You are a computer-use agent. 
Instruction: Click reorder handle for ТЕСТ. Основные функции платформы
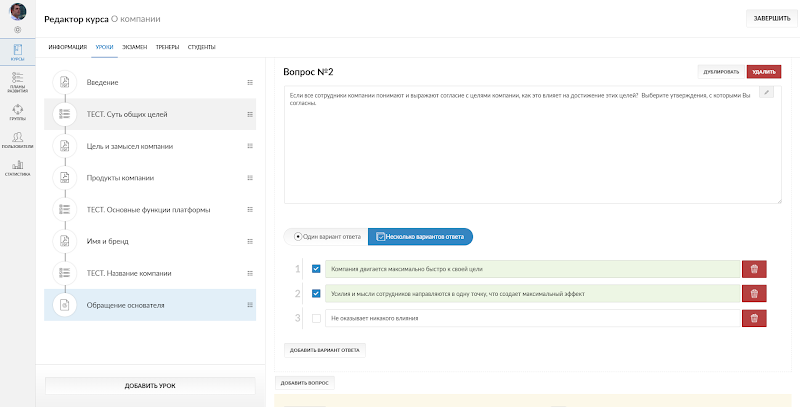coord(250,210)
